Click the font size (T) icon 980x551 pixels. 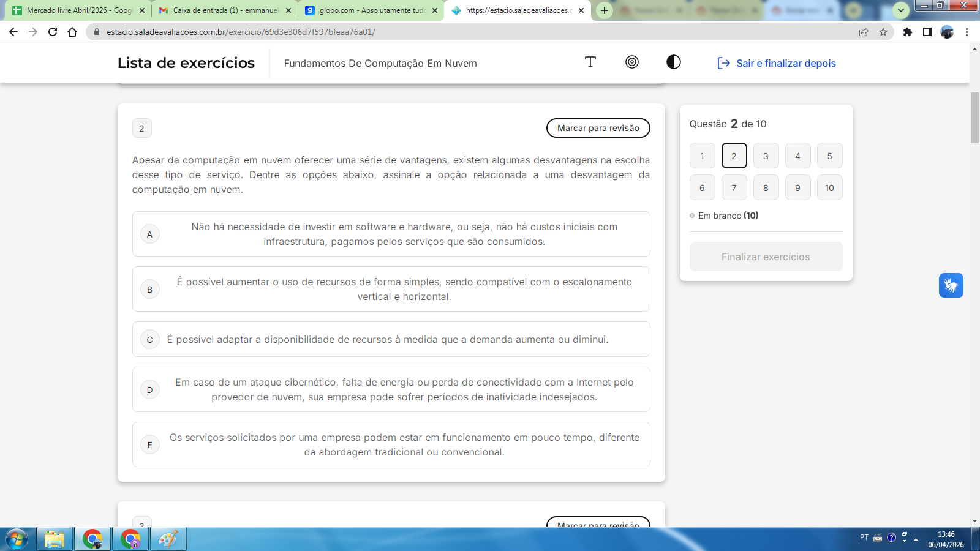click(590, 62)
